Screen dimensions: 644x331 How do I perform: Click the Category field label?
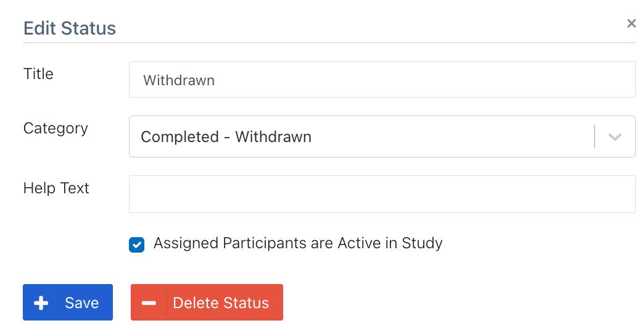(56, 128)
